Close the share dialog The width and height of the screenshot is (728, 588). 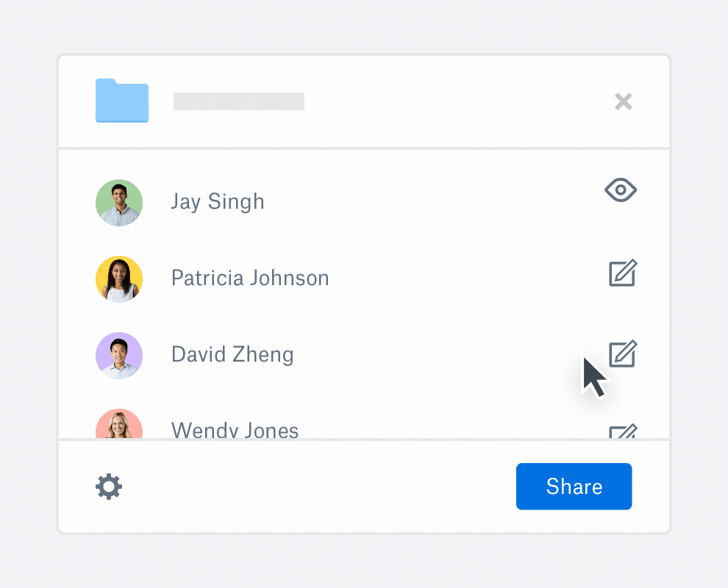click(624, 101)
